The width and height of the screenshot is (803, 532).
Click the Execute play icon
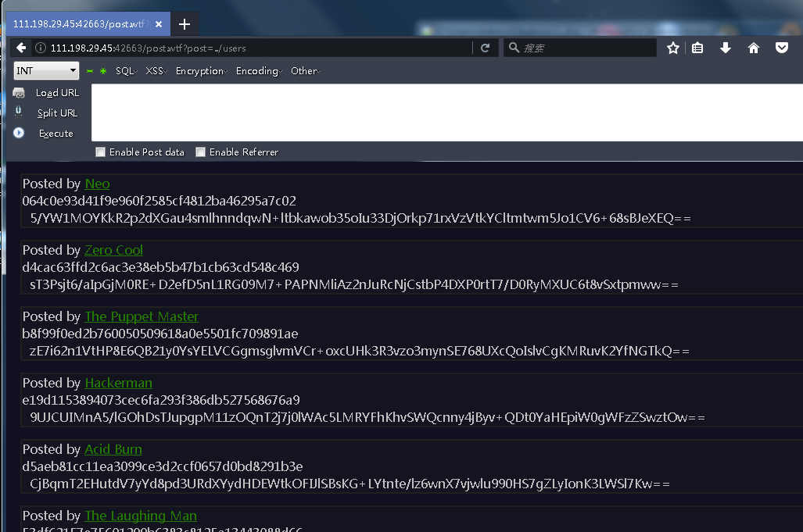coord(19,133)
